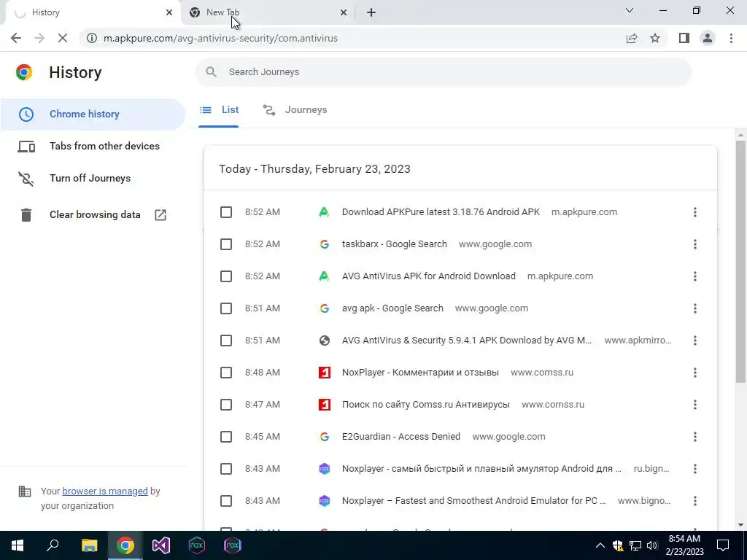
Task: Bookmark this tab with the star icon
Action: click(655, 38)
